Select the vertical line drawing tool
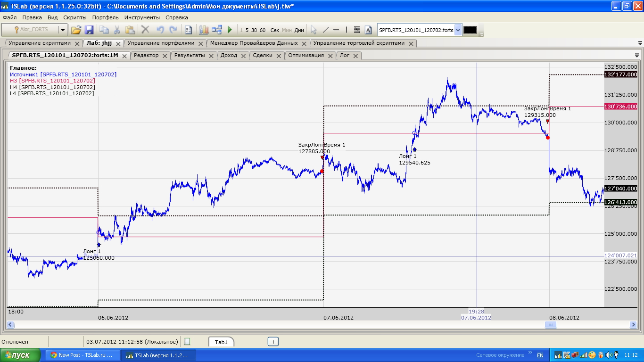The width and height of the screenshot is (644, 362). point(346,30)
